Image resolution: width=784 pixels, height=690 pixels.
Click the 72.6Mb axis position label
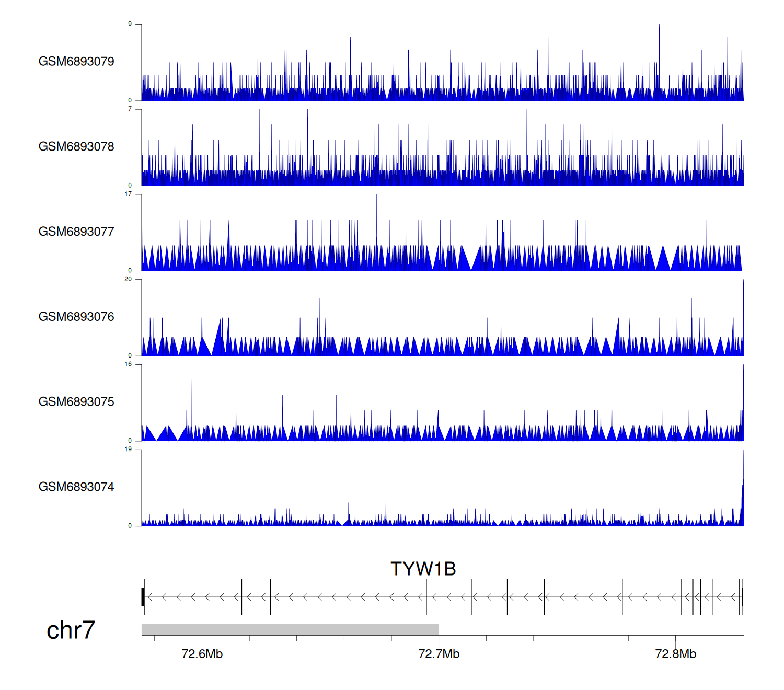pyautogui.click(x=202, y=654)
